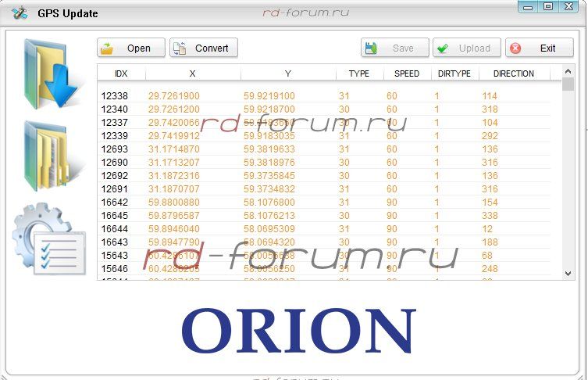Select row with IDX 15646
This screenshot has height=380, width=588.
(x=324, y=269)
